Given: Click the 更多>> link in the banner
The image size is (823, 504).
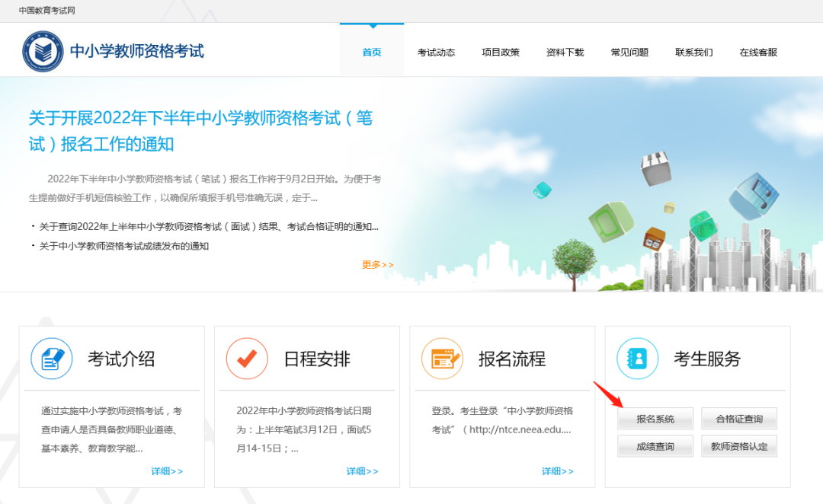Looking at the screenshot, I should coord(376,265).
